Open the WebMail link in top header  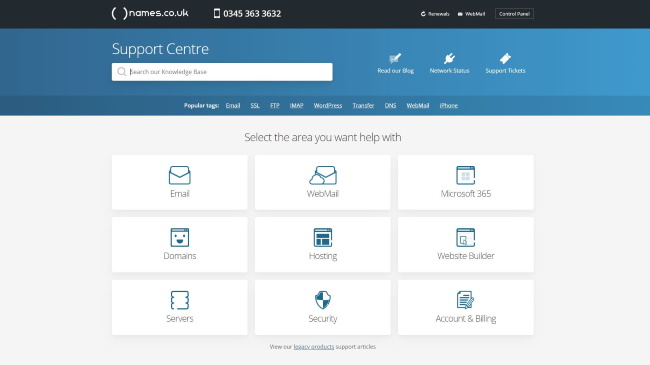[x=475, y=14]
